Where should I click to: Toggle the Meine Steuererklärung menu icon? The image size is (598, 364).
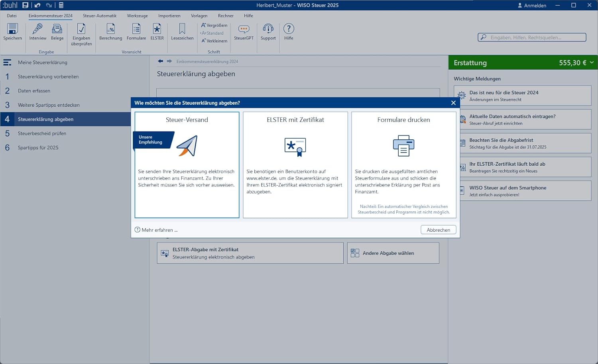[x=7, y=63]
